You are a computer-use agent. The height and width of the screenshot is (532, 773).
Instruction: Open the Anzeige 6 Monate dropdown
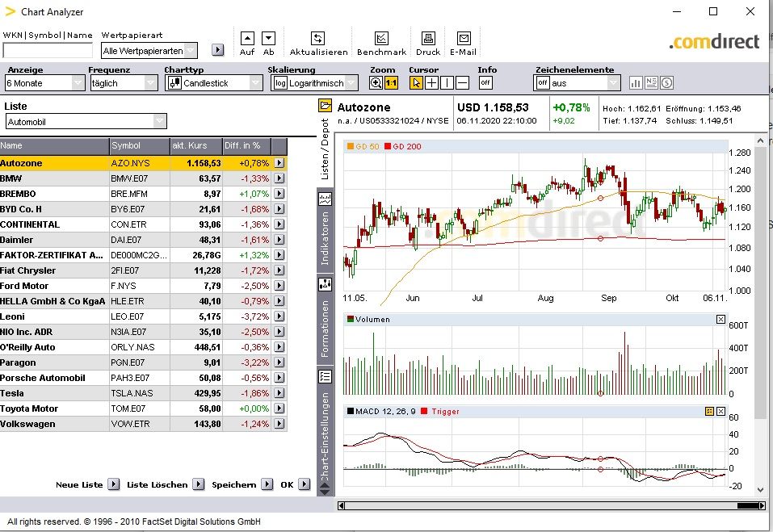[x=44, y=83]
